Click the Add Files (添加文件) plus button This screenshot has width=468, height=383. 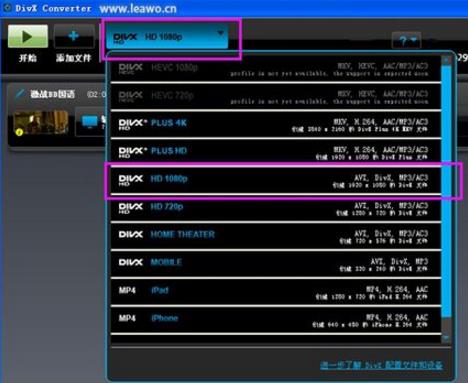74,36
